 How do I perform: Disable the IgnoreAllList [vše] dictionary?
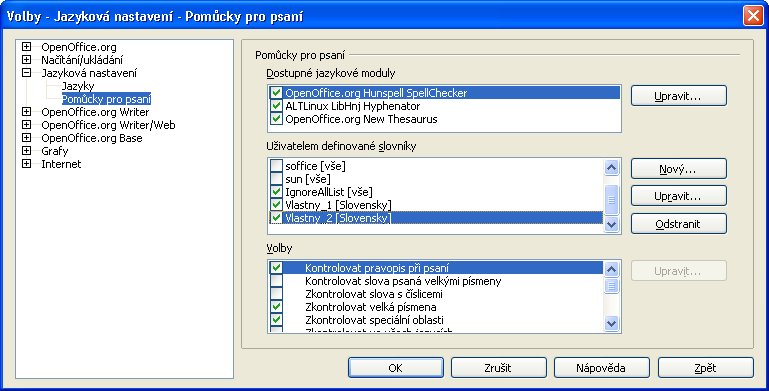pos(276,192)
